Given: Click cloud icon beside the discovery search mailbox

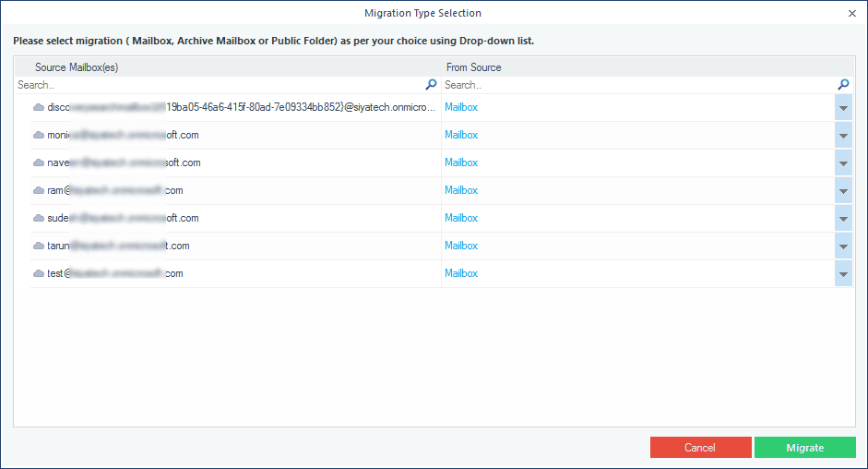Looking at the screenshot, I should [39, 107].
